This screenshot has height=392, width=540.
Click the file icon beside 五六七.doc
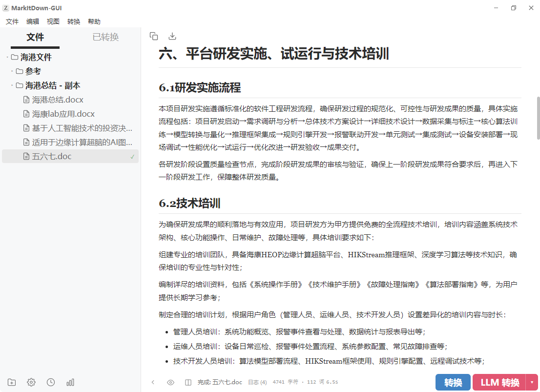click(26, 156)
